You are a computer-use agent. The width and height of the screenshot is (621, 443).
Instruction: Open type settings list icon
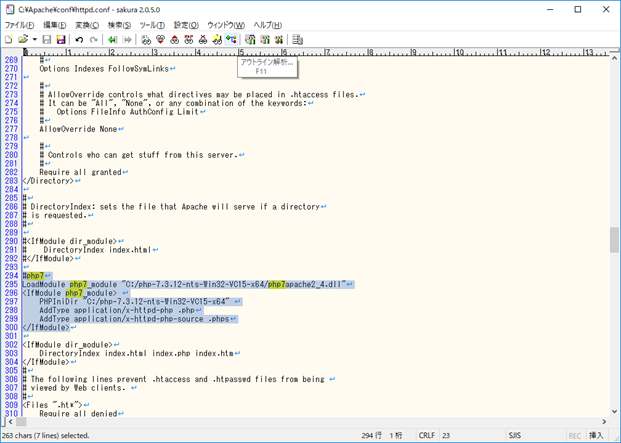[250, 40]
